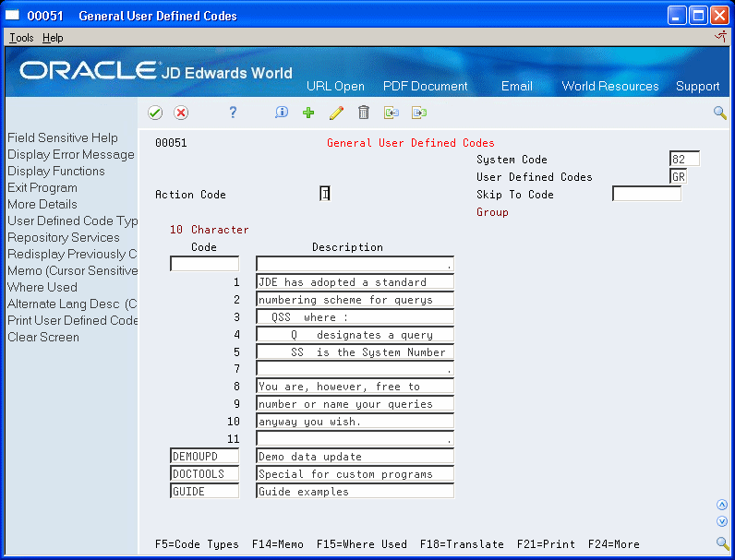This screenshot has width=735, height=560.
Task: Click the F14=Memo function key
Action: (278, 544)
